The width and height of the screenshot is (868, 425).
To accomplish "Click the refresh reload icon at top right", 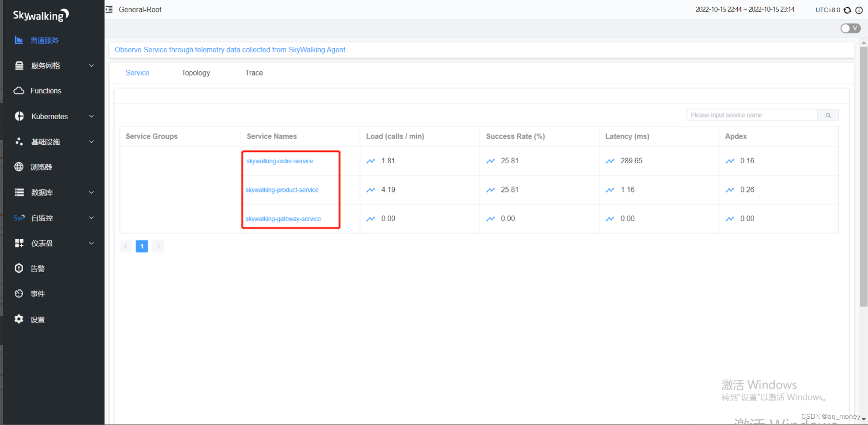I will tap(847, 10).
